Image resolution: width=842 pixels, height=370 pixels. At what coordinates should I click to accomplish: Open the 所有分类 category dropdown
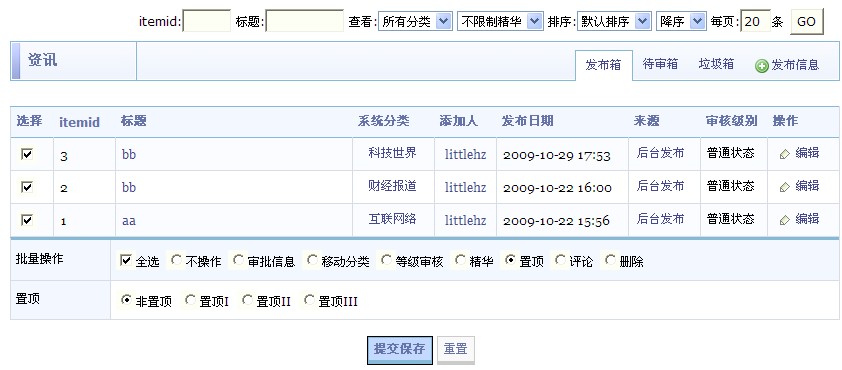point(415,21)
